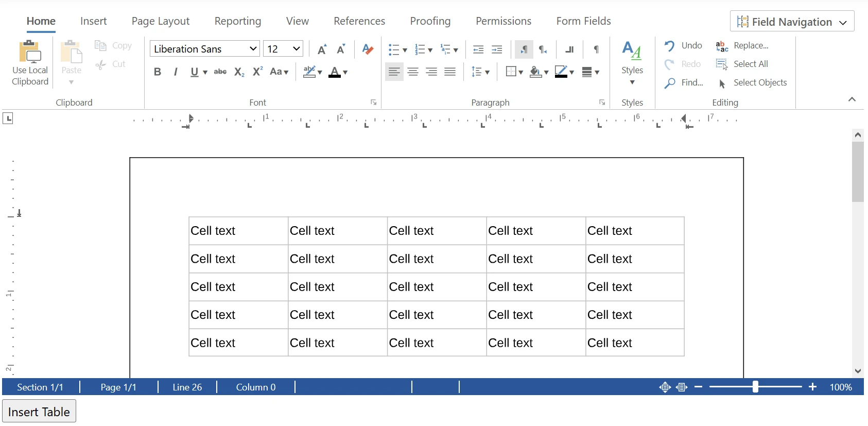Click the zoom out minus icon
The width and height of the screenshot is (868, 426).
point(699,387)
